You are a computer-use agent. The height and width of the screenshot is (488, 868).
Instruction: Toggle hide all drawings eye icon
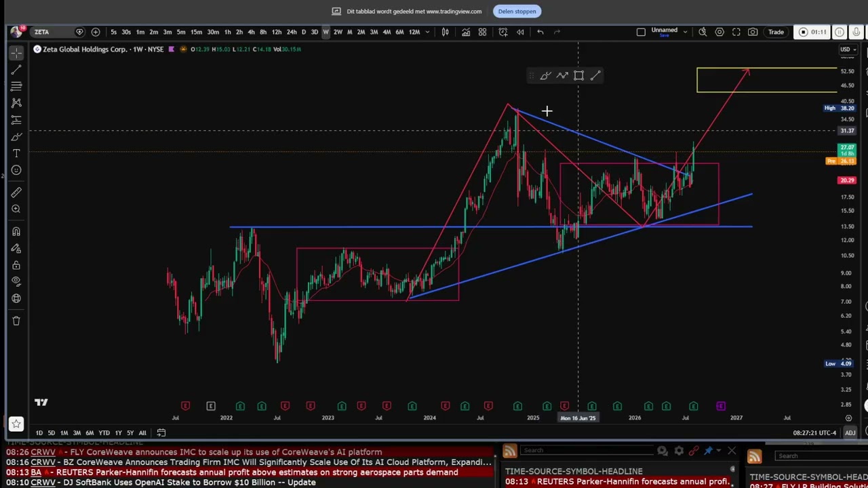click(16, 281)
